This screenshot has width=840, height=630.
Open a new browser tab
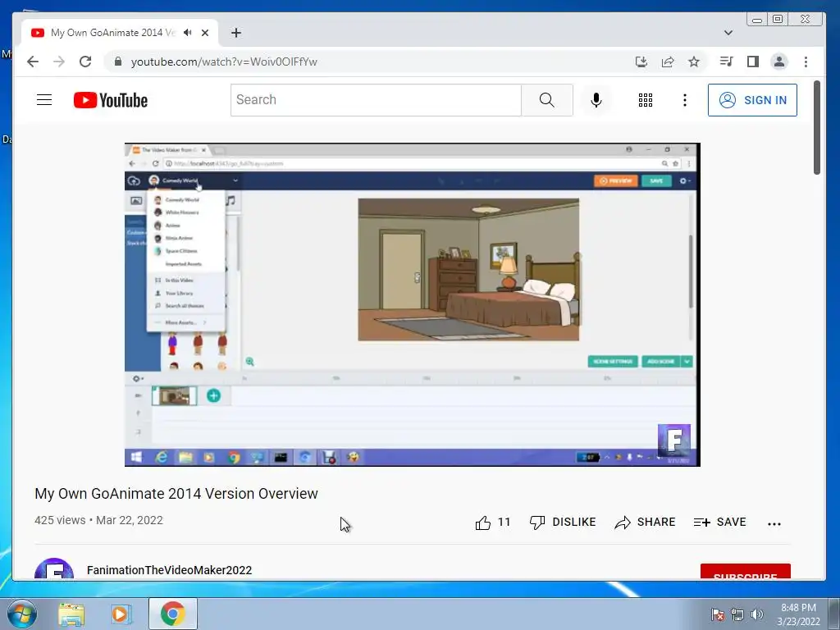pos(236,33)
